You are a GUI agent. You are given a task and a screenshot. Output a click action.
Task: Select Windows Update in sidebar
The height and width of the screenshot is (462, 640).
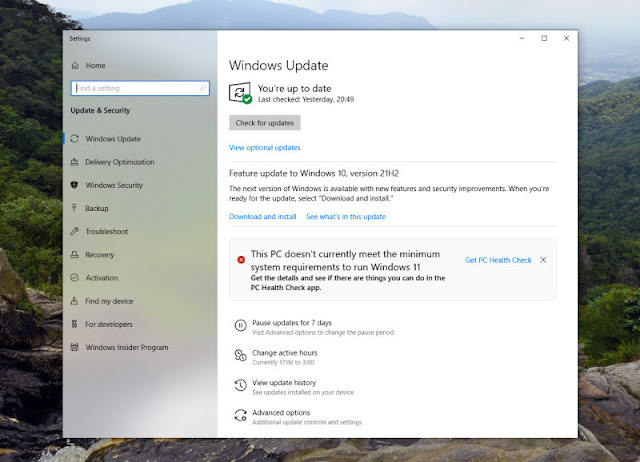click(x=113, y=139)
